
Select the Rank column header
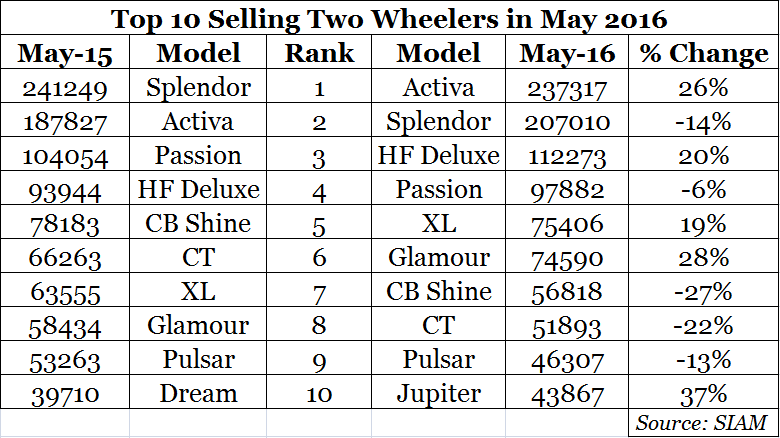[318, 53]
